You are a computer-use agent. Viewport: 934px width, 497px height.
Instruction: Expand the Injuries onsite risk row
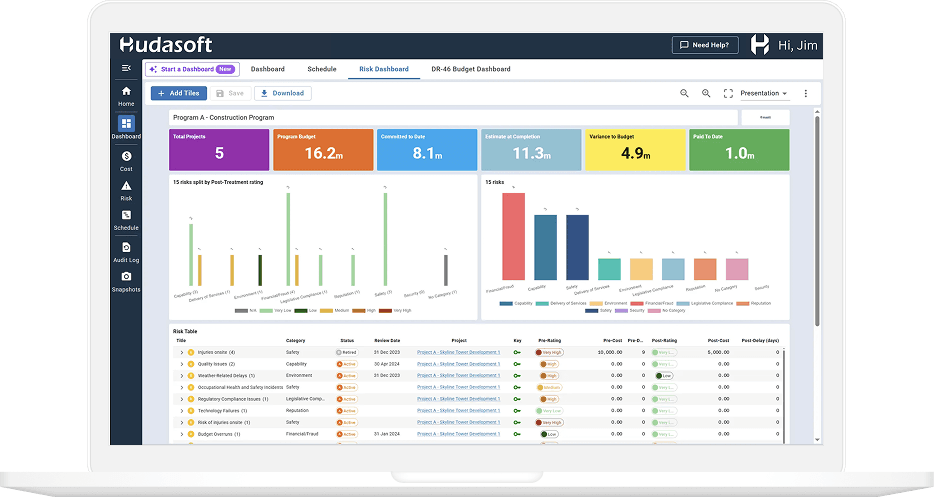point(181,352)
